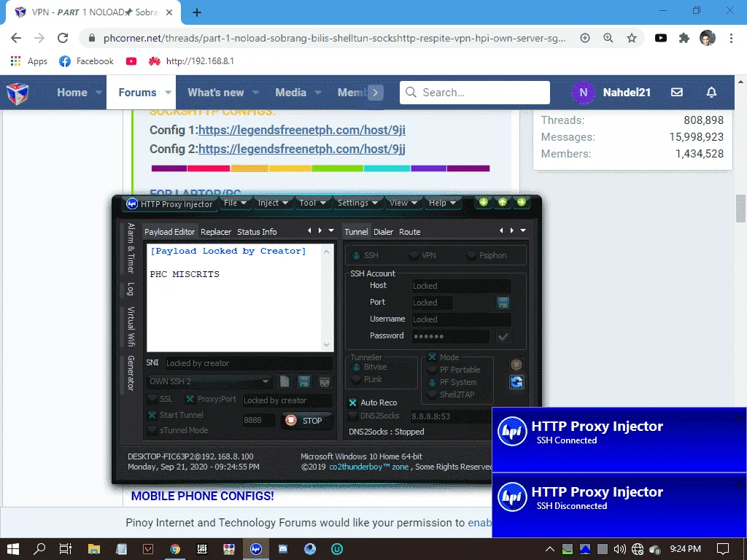Click the What's new navigation link
The image size is (747, 560).
pyautogui.click(x=216, y=93)
